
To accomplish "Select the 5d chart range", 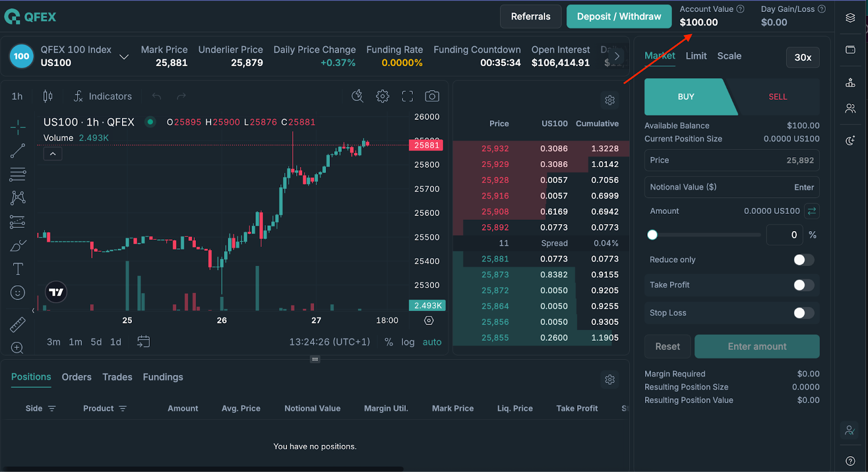I will point(96,342).
